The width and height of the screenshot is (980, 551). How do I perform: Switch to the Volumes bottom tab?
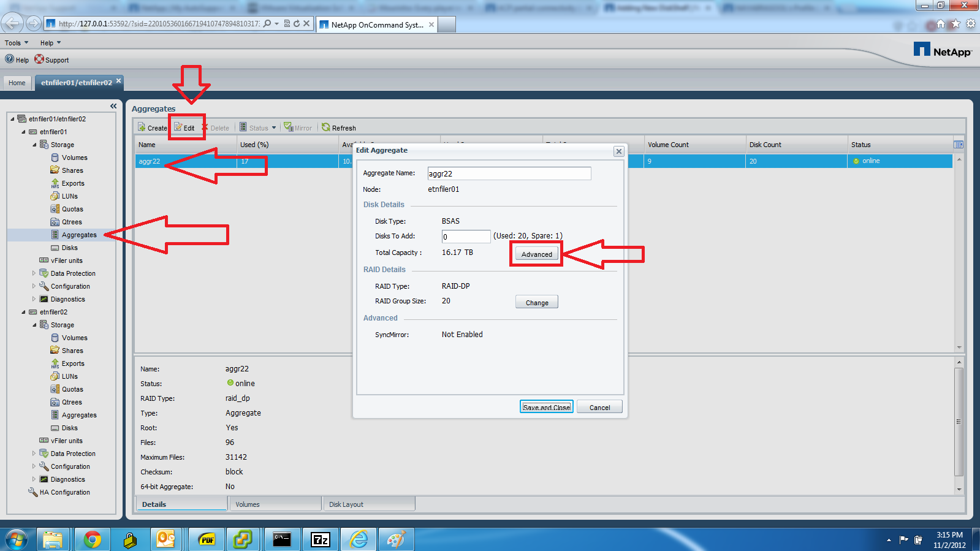pos(275,504)
